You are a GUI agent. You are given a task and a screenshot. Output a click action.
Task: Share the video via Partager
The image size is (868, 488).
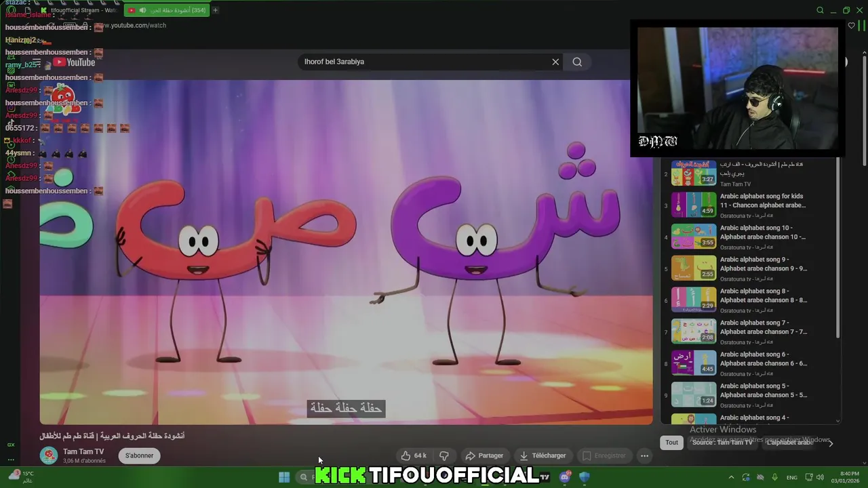point(484,455)
